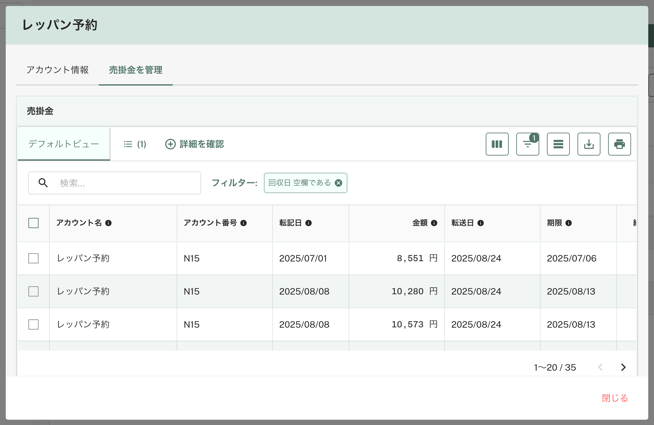Check the row dated 2025/07/01
The image size is (654, 425).
click(33, 258)
